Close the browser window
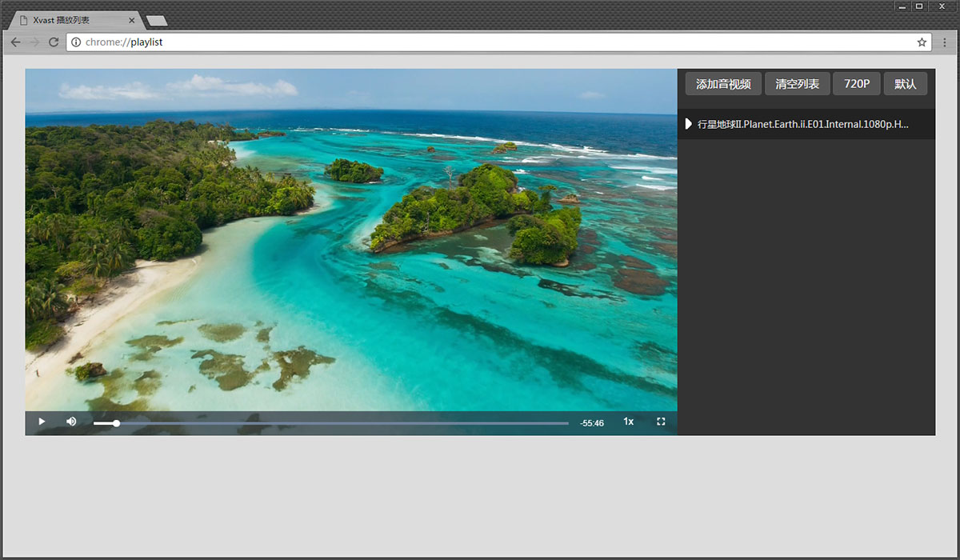960x560 pixels. [x=942, y=6]
